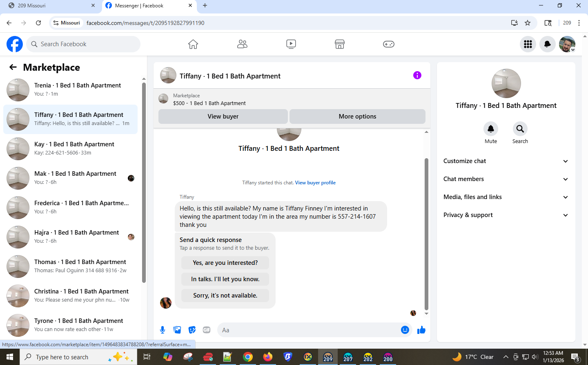
Task: Open the Gaming controller icon
Action: coord(389,44)
